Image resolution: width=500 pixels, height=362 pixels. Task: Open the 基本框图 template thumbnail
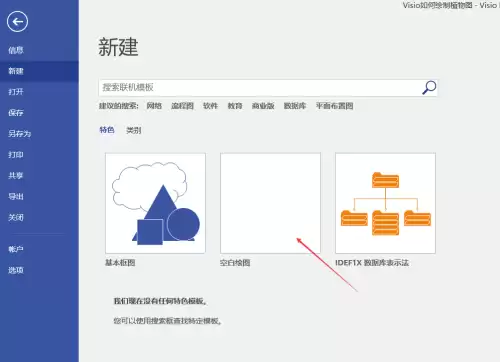(155, 203)
